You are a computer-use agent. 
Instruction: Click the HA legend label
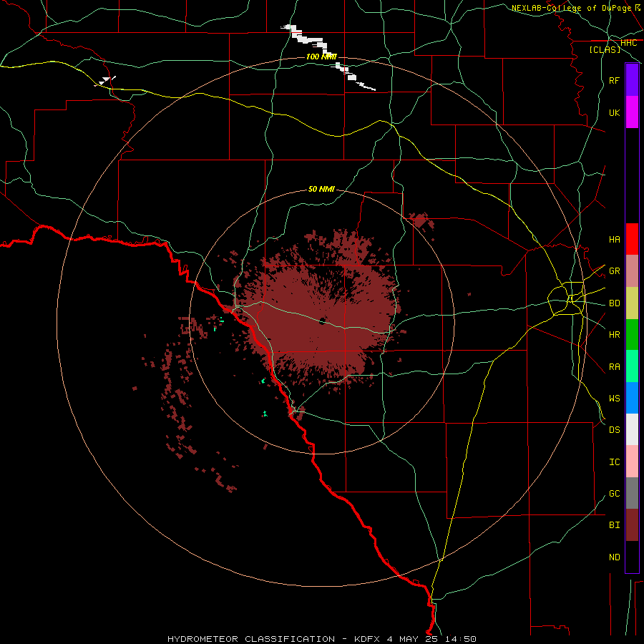[614, 240]
